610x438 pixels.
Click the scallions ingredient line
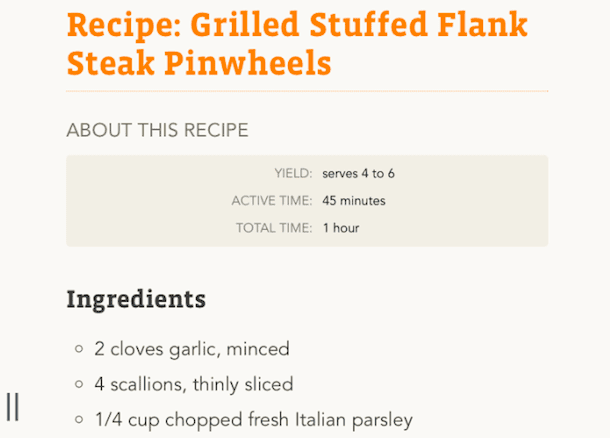point(194,384)
